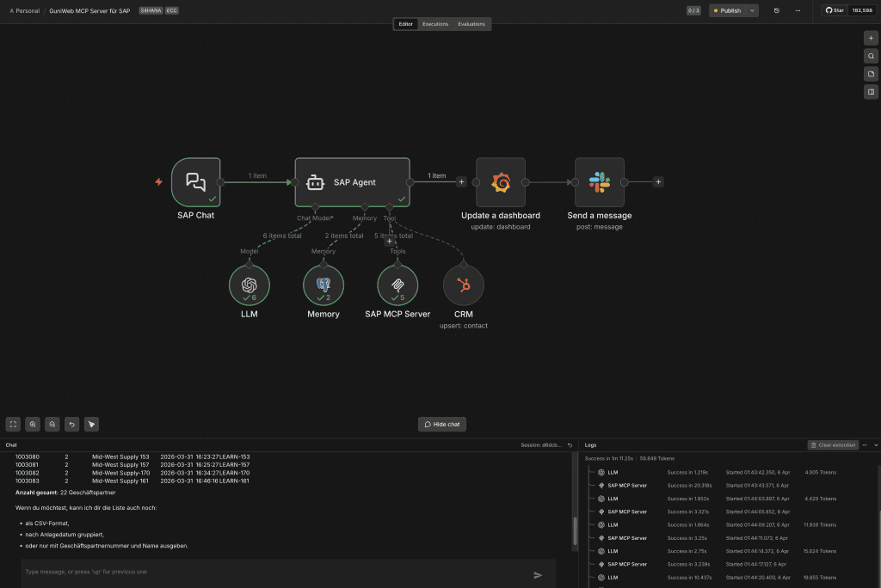Send the chat message
Screen dimensions: 881x588
[x=538, y=575]
